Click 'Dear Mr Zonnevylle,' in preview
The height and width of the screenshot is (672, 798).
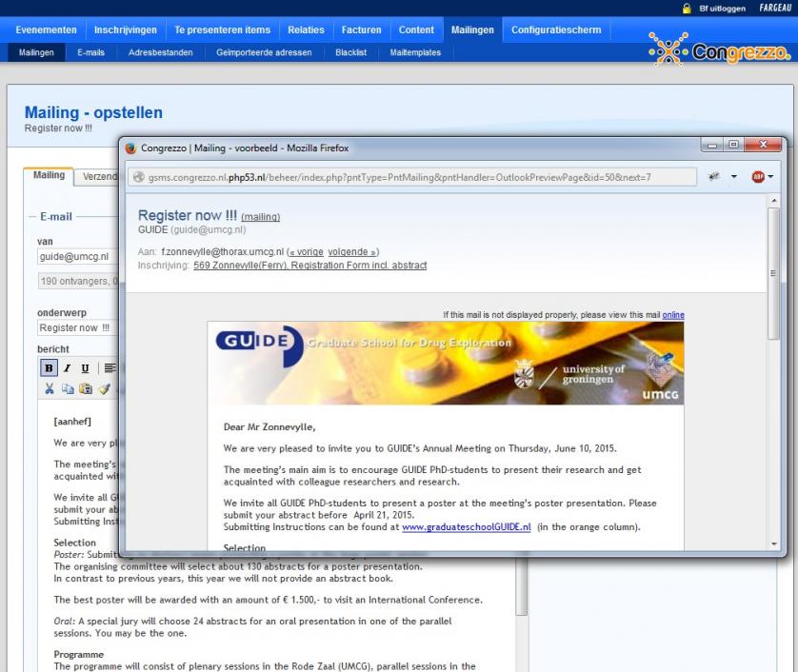[x=269, y=426]
